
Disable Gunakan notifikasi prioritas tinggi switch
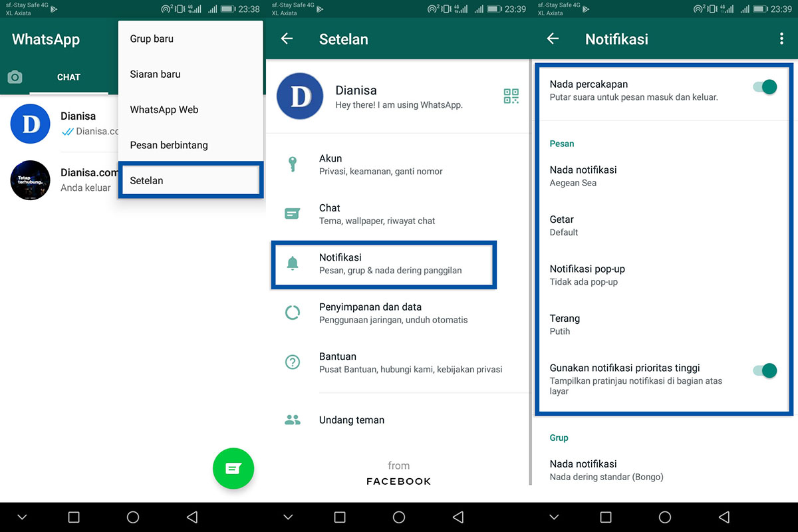click(x=765, y=371)
